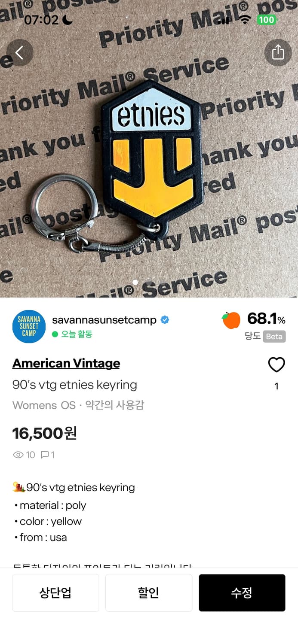The image size is (298, 644).
Task: Tap the 68.1% sweetness score
Action: (x=266, y=319)
